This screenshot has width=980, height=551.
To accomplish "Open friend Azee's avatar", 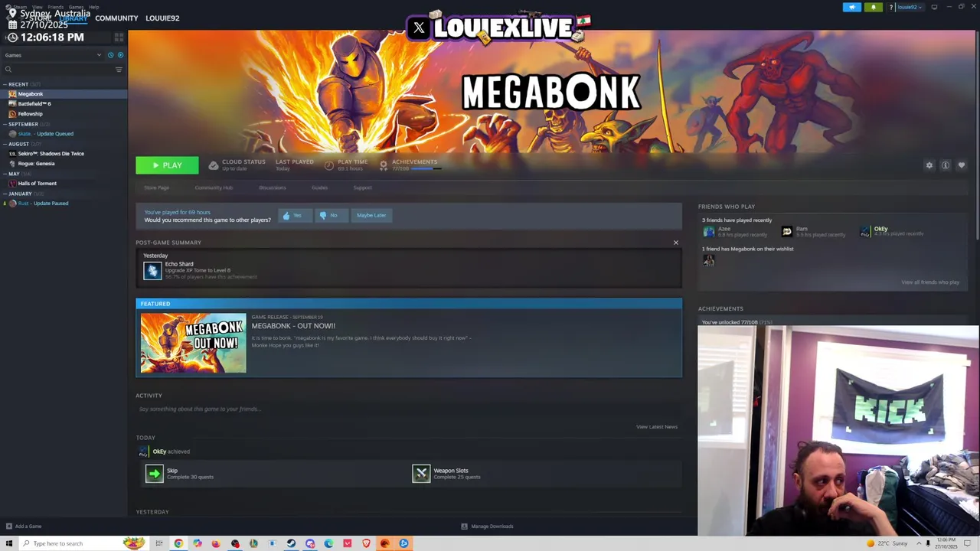I will coord(709,232).
